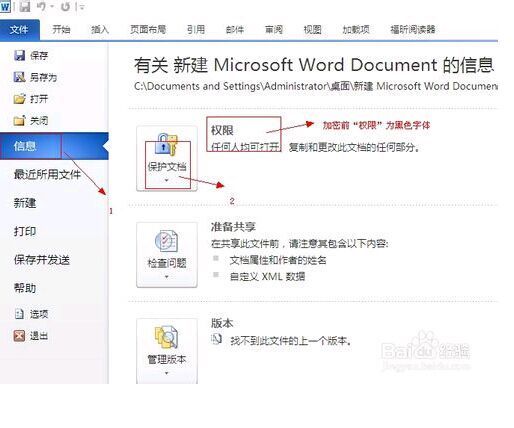The width and height of the screenshot is (514, 428).
Task: Open the 引用 ribbon tab
Action: (196, 29)
